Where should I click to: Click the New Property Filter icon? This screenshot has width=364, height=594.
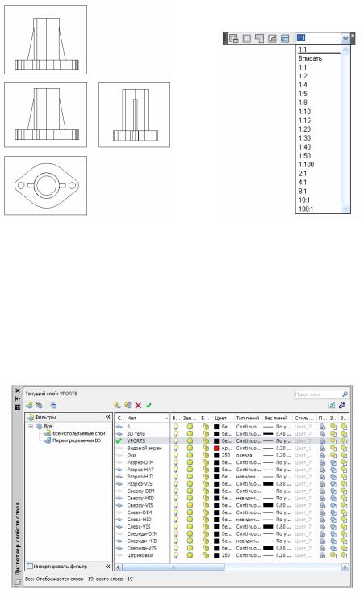tap(30, 405)
